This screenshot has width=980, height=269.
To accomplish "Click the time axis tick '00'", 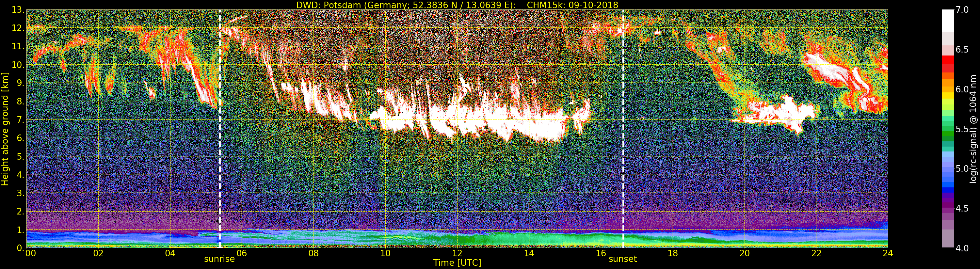I will point(30,253).
